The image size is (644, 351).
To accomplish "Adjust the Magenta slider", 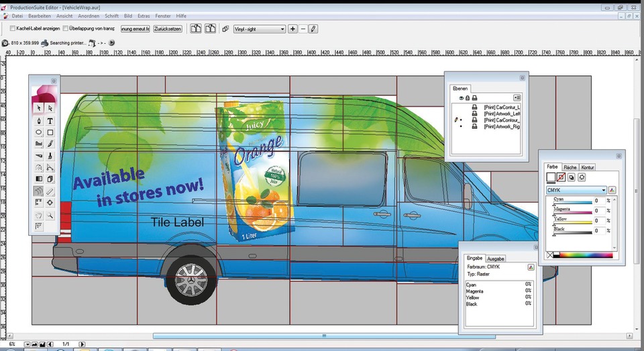I will 572,213.
